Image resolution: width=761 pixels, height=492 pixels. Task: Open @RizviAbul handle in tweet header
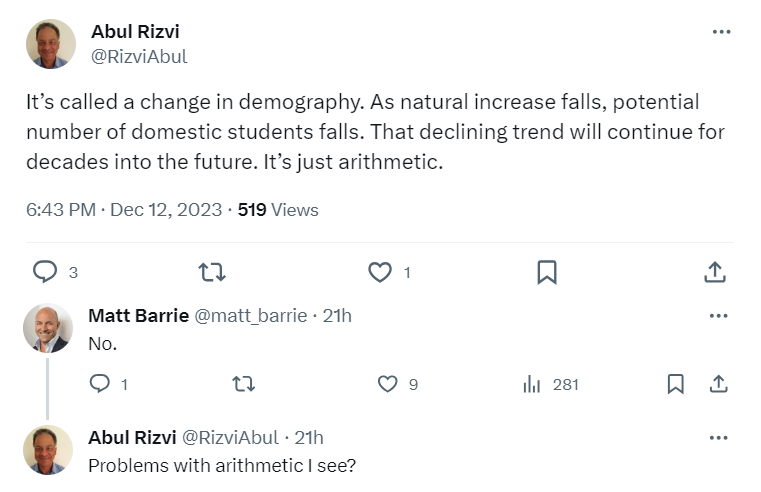tap(139, 56)
